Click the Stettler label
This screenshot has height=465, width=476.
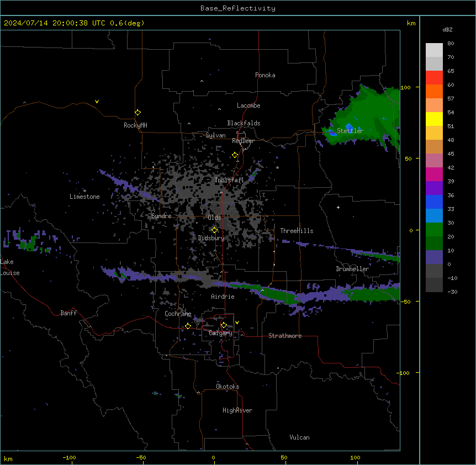350,131
